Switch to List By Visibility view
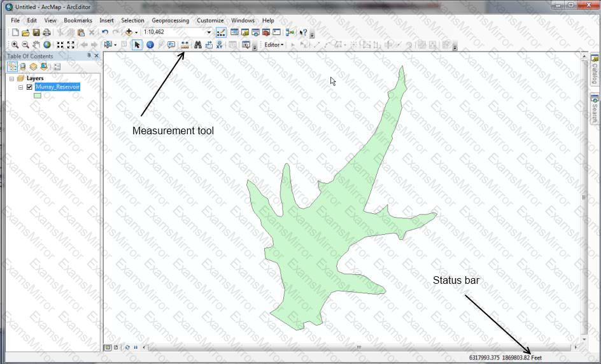The width and height of the screenshot is (601, 364). click(33, 66)
